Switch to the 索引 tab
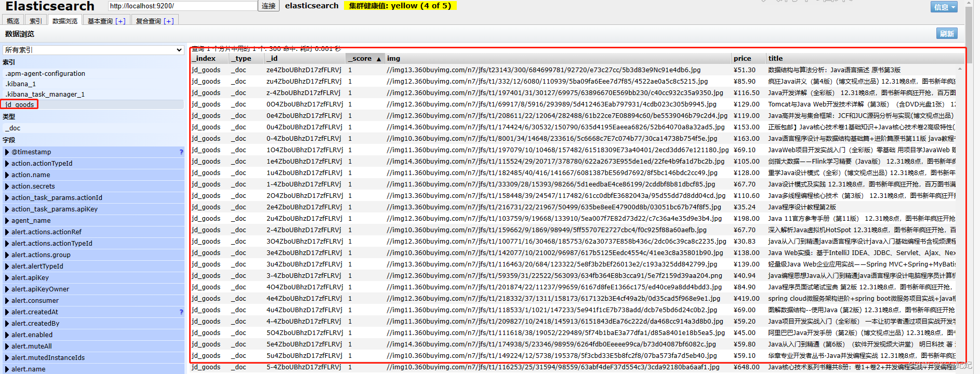 point(35,21)
